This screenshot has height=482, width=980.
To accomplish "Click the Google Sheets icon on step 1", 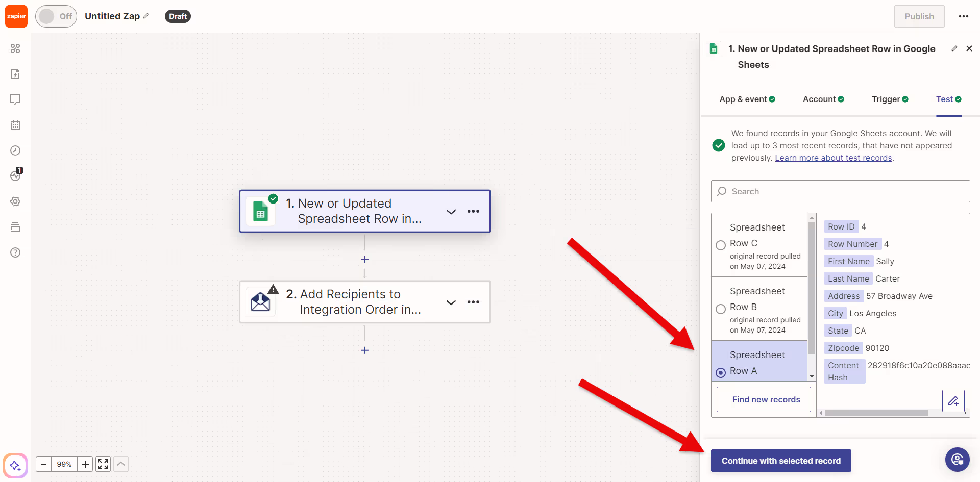I will tap(261, 212).
